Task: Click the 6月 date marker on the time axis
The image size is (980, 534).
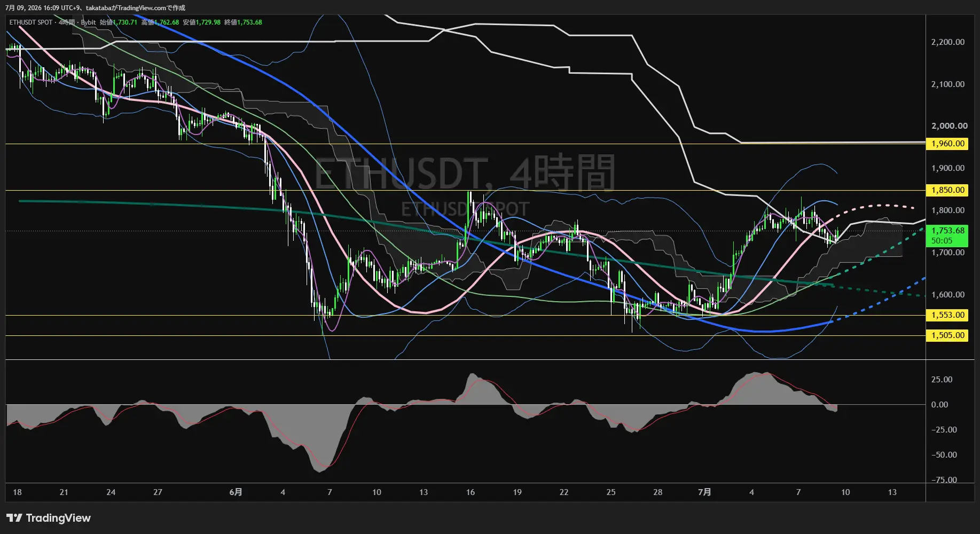Action: tap(236, 492)
